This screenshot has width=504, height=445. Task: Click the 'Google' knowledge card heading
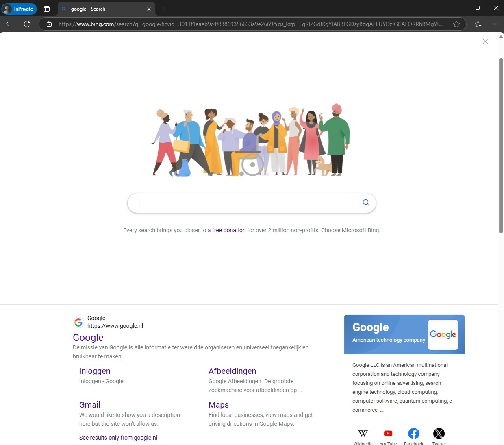tap(371, 327)
